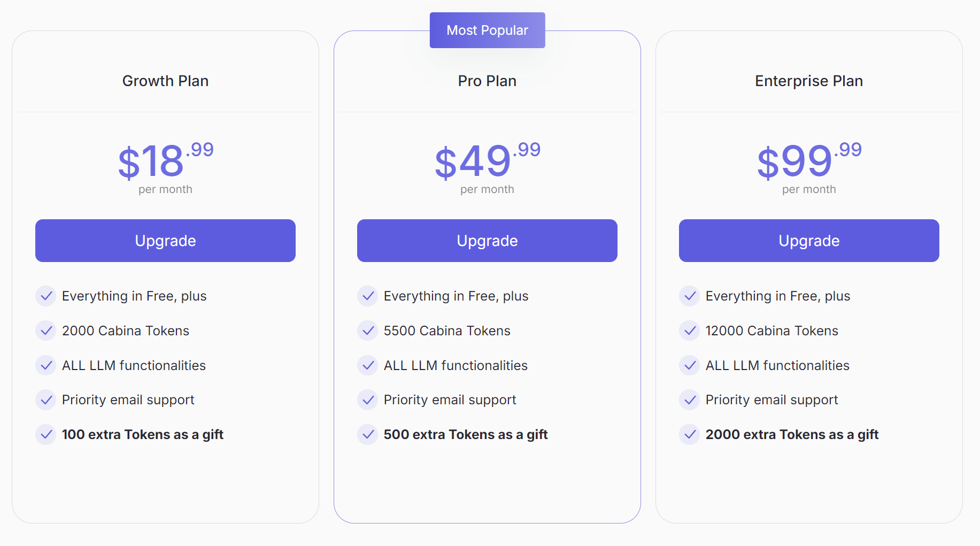Click checkmark beside 2000 Cabina Tokens
The height and width of the screenshot is (546, 980).
(x=46, y=330)
